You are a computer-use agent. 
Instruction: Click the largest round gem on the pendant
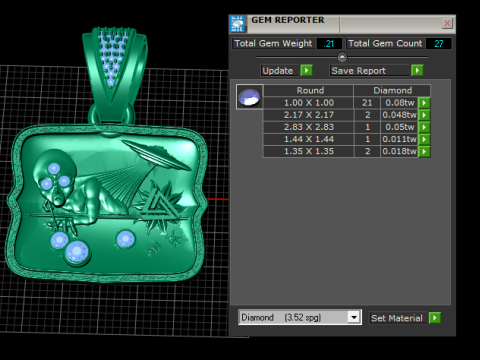click(x=77, y=252)
